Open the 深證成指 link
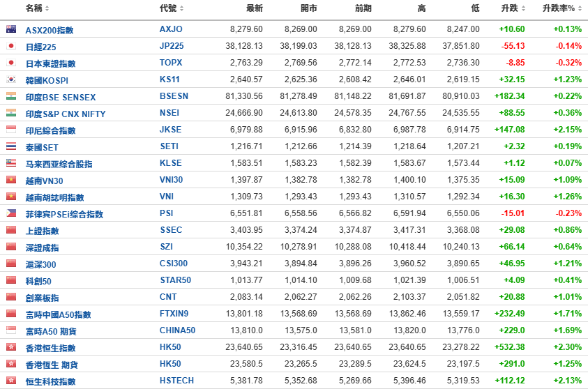Image resolution: width=588 pixels, height=389 pixels. click(x=42, y=247)
